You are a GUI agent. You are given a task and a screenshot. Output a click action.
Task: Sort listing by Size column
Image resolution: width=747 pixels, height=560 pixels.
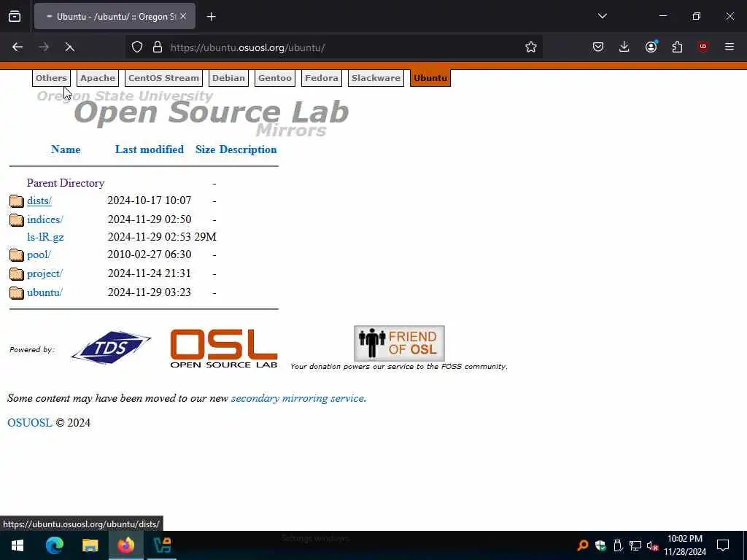205,149
